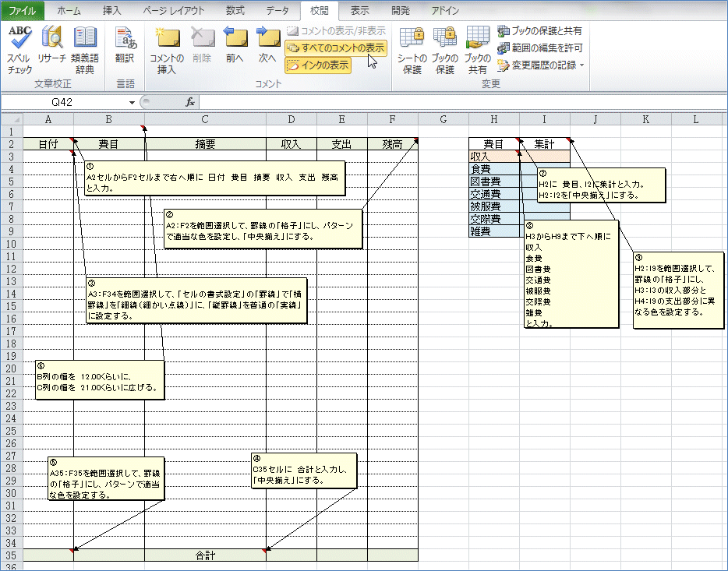Switch to the 数式 ribbon tab

pyautogui.click(x=235, y=11)
